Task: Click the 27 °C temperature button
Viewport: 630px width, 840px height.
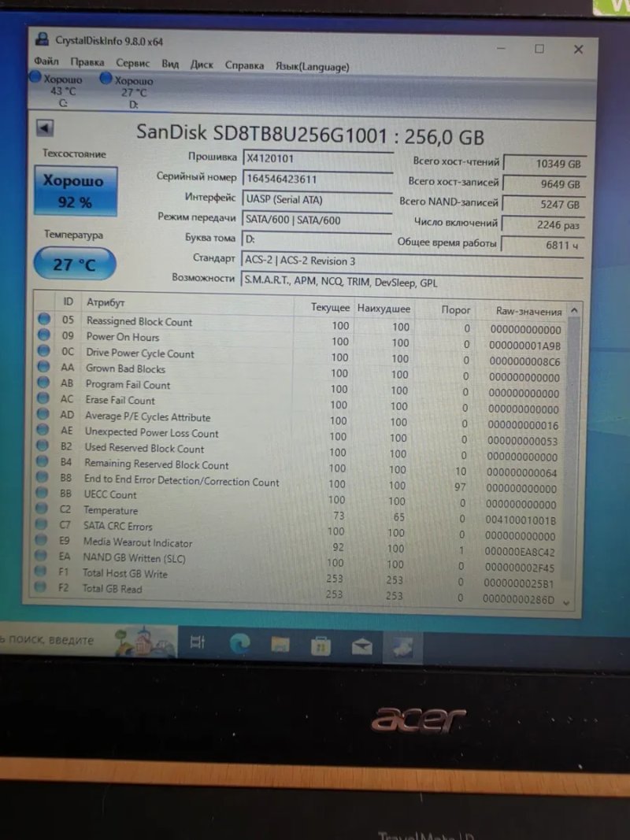Action: [x=75, y=264]
